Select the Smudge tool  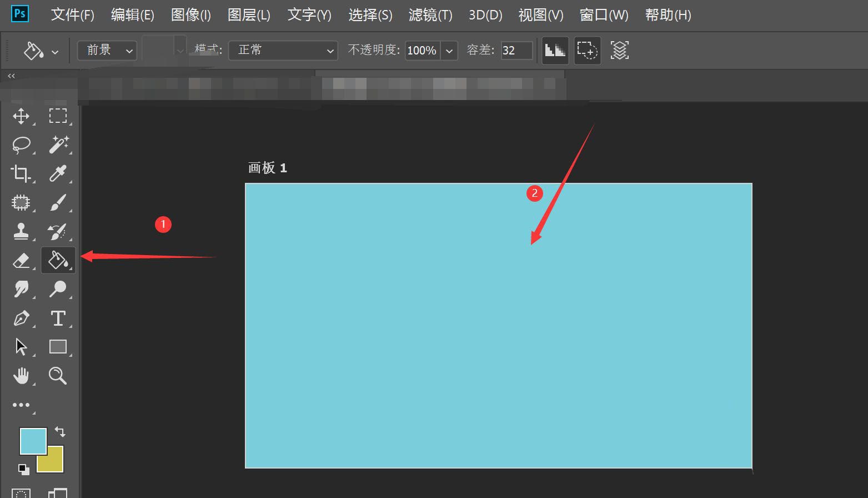pos(21,289)
